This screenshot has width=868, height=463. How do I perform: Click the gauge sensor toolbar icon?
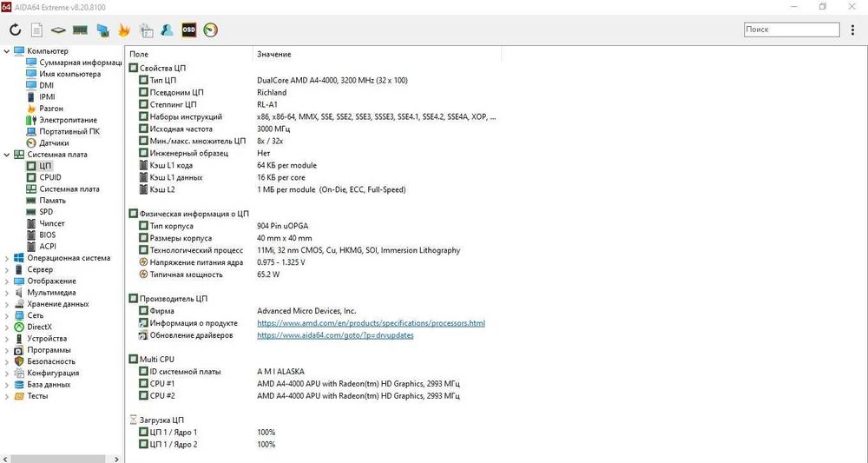[x=211, y=30]
